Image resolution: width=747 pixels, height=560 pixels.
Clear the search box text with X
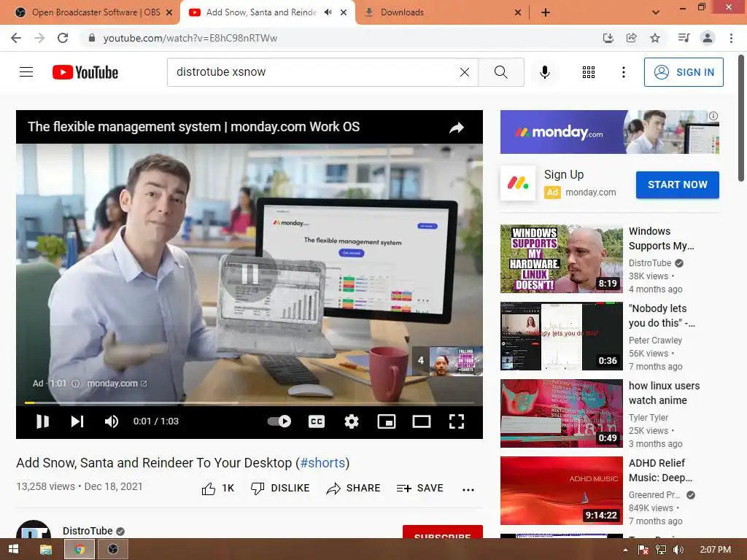click(465, 72)
